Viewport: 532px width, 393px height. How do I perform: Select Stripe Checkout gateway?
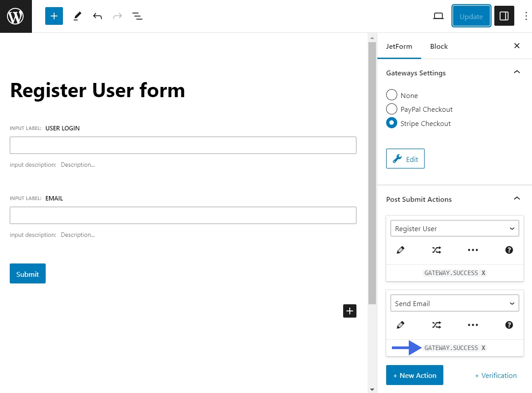(x=391, y=123)
